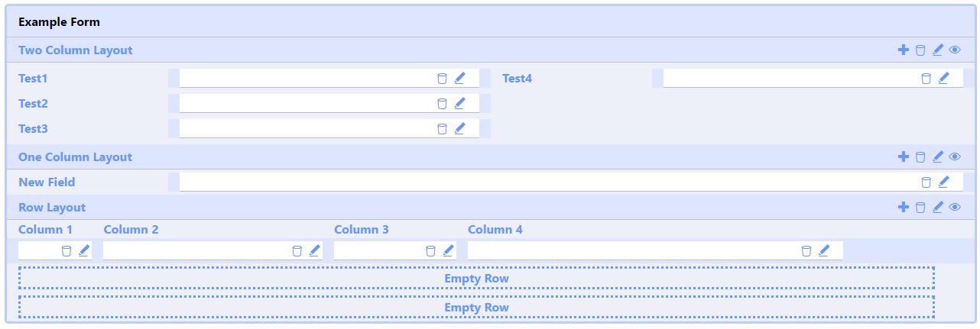Add a field to Row Layout section
The height and width of the screenshot is (329, 980).
[x=904, y=207]
